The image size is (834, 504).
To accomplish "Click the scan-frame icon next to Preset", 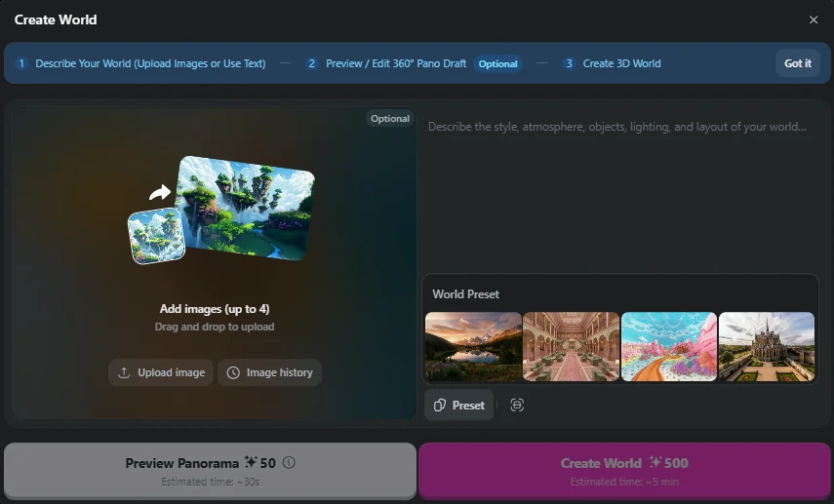I will tap(517, 406).
